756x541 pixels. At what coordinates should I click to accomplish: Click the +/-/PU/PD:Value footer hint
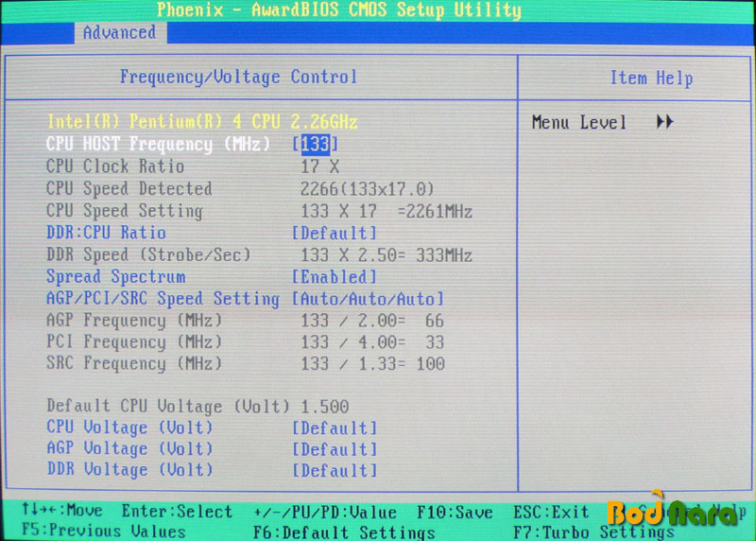pyautogui.click(x=325, y=513)
